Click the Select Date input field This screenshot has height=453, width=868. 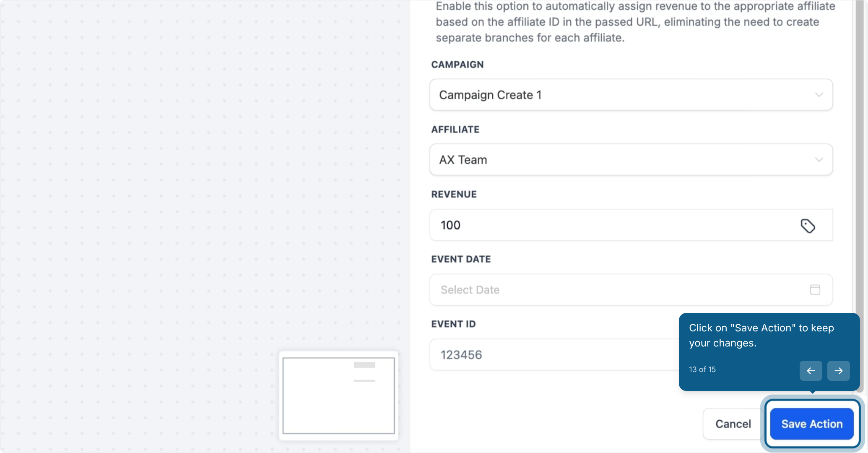631,290
